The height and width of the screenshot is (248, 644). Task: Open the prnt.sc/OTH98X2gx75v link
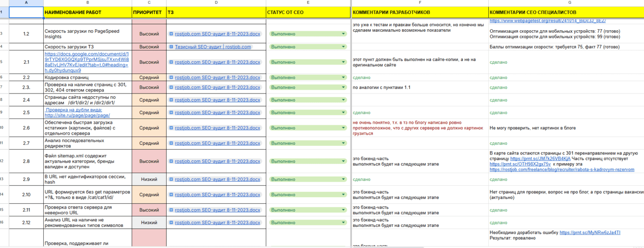(520, 164)
